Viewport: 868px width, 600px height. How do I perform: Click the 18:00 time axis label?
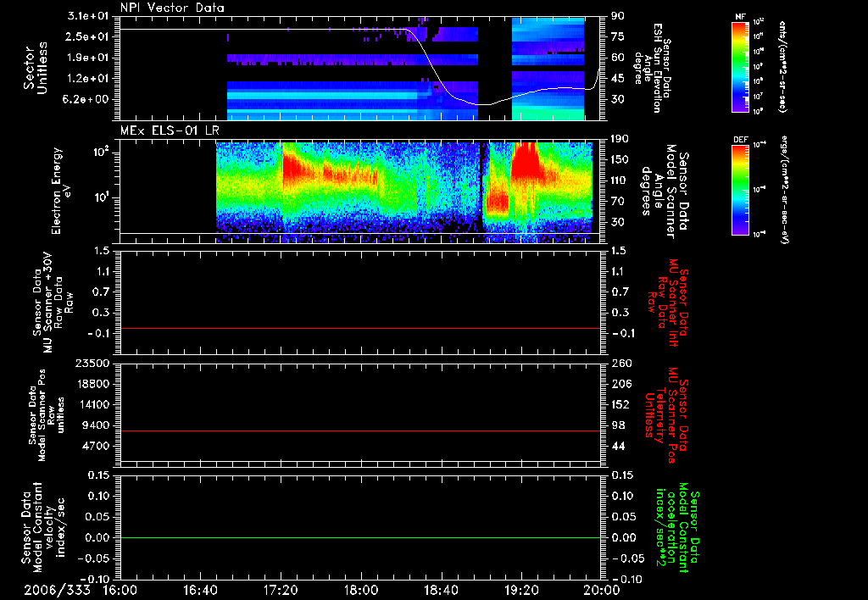tap(361, 590)
